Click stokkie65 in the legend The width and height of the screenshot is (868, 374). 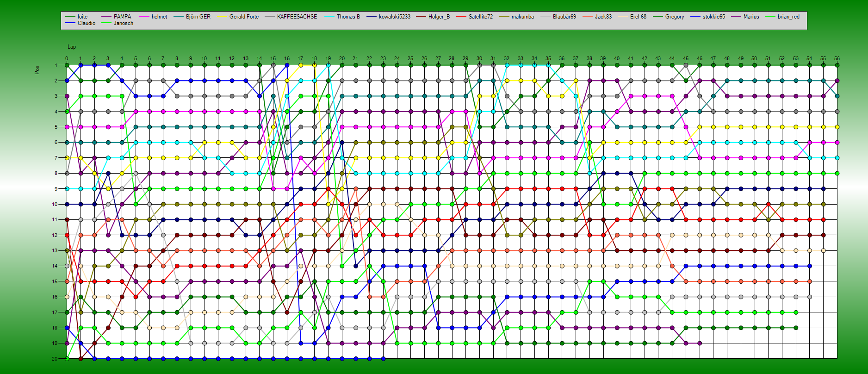(713, 17)
